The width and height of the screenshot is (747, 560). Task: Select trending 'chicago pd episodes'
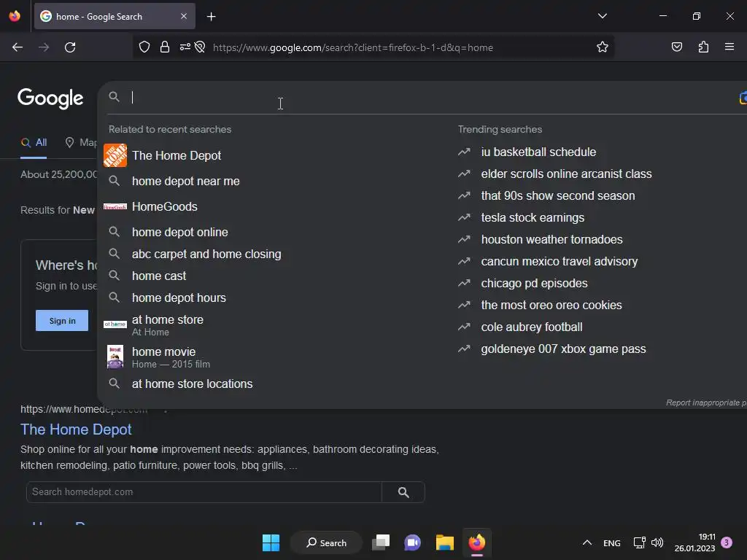[x=534, y=284]
